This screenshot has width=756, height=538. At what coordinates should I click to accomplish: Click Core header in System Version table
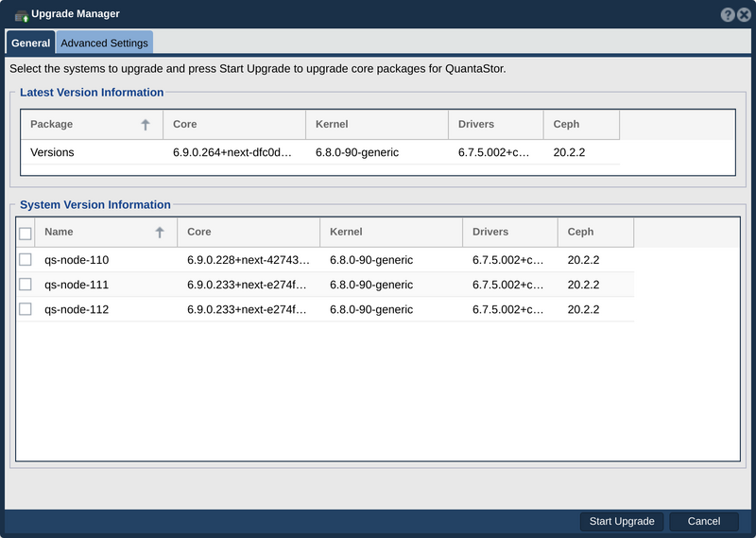point(249,232)
